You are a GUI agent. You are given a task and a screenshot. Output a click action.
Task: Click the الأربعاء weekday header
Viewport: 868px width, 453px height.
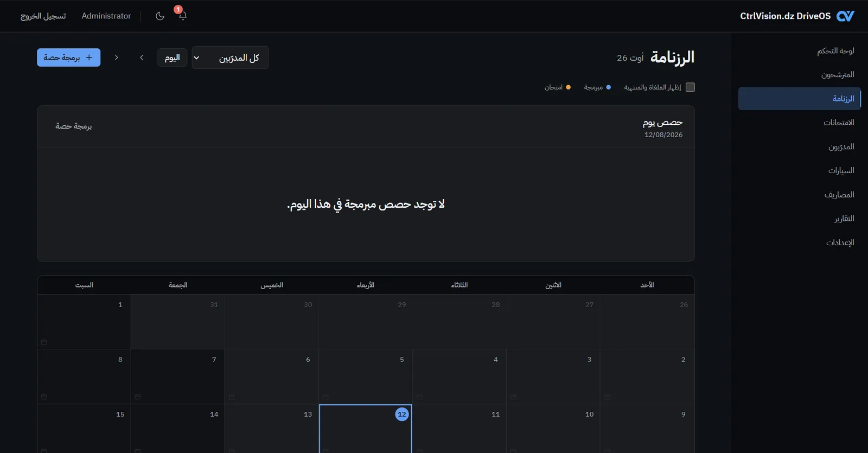pyautogui.click(x=366, y=285)
